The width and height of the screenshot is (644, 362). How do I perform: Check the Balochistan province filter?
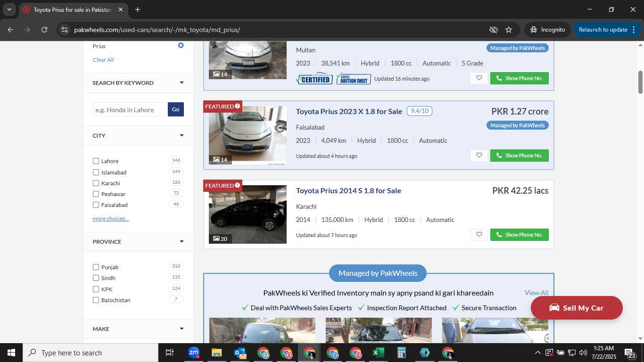[x=96, y=300]
